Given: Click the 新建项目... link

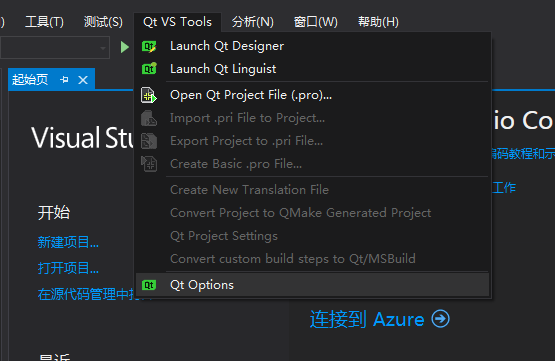Looking at the screenshot, I should coord(68,242).
